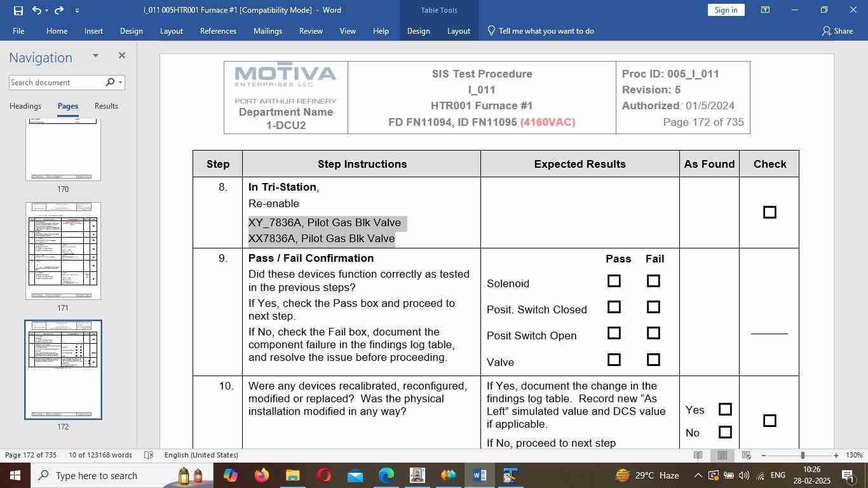
Task: Check Posit Switch Open Fail box
Action: [653, 333]
